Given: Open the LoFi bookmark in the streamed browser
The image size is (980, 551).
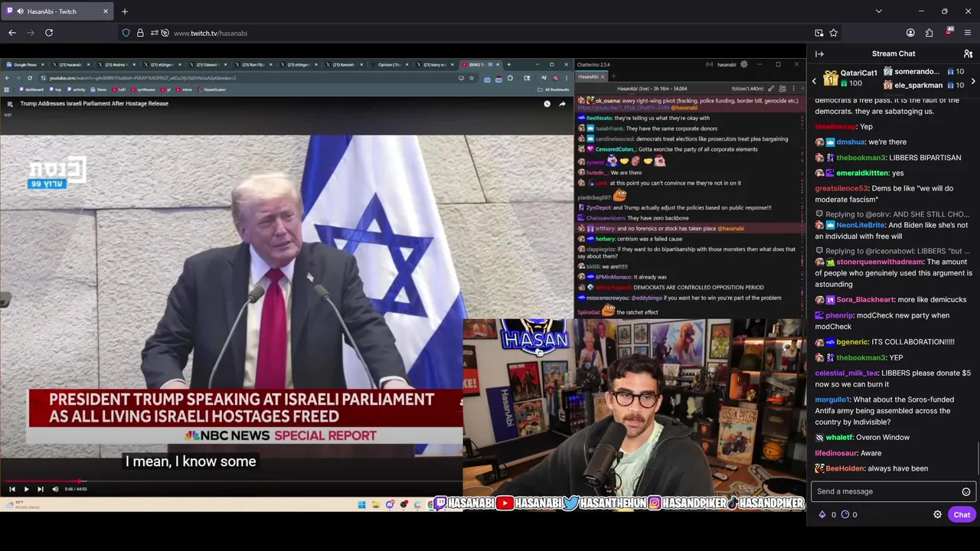Looking at the screenshot, I should pos(119,90).
